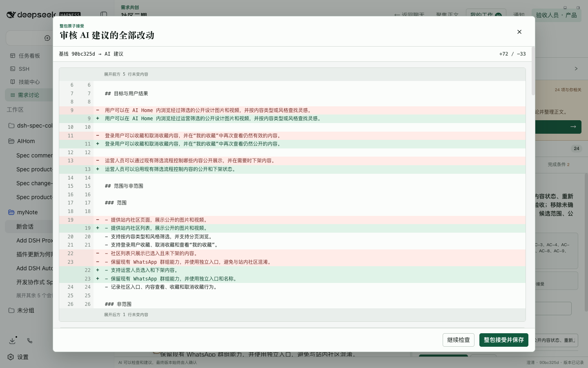Click the dialog's vertical scrollbar

[x=533, y=71]
